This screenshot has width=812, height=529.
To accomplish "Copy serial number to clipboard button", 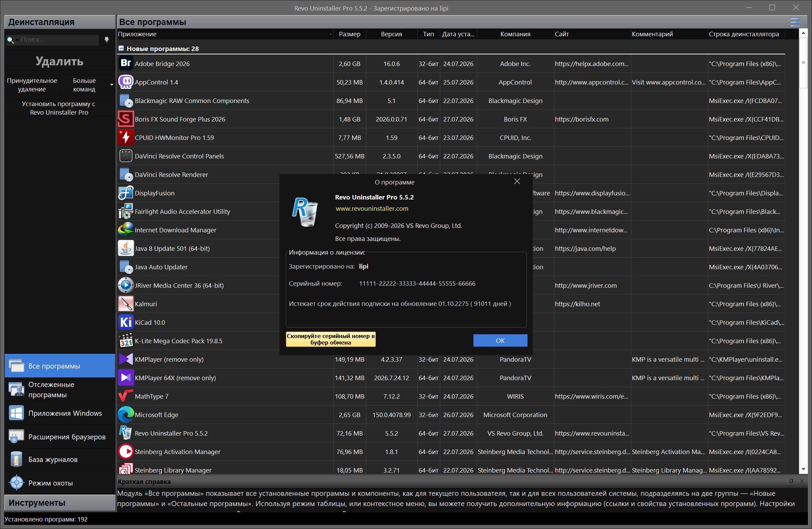I will tap(331, 339).
